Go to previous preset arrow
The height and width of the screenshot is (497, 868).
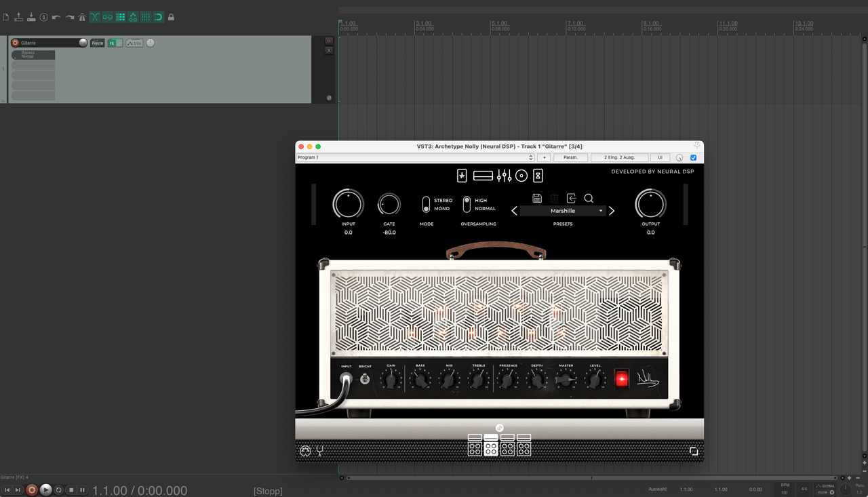point(514,211)
